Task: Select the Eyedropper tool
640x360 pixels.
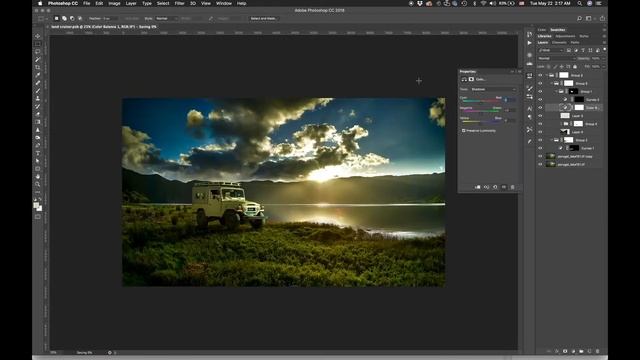Action: pos(38,75)
